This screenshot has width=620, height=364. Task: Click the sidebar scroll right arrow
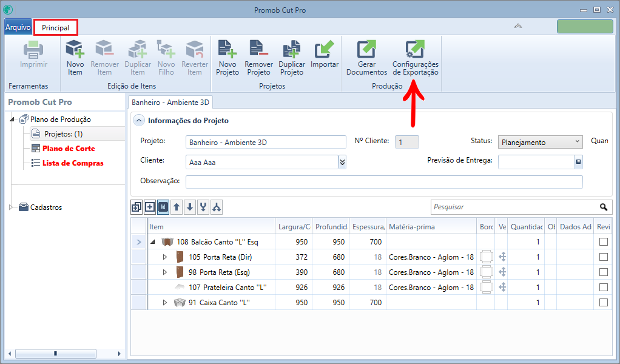(x=119, y=353)
